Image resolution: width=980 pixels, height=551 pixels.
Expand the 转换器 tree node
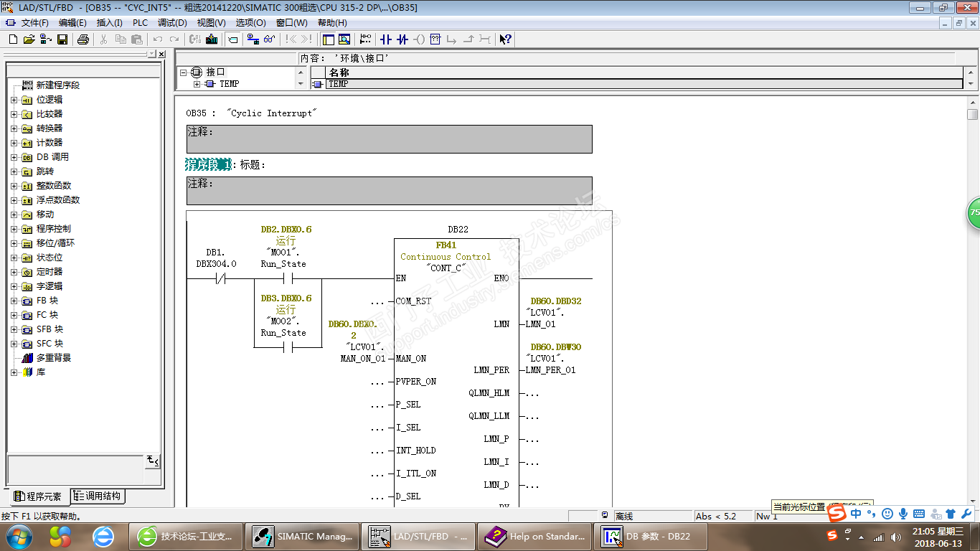point(14,128)
